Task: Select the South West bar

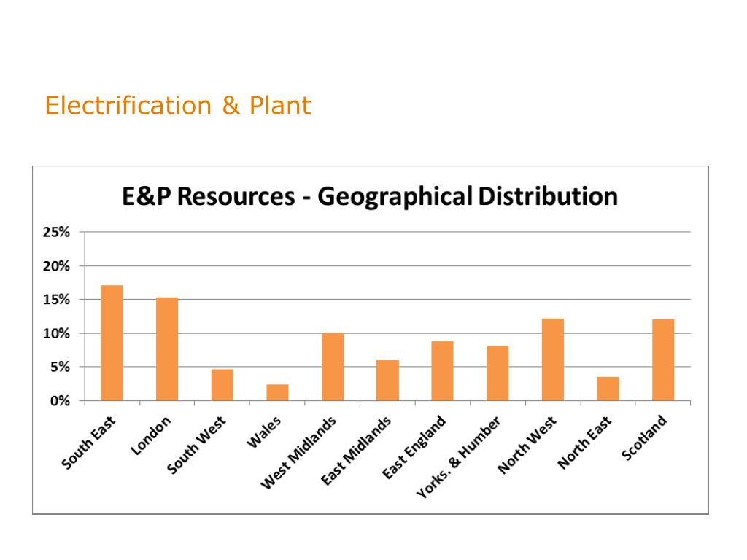Action: pos(222,385)
